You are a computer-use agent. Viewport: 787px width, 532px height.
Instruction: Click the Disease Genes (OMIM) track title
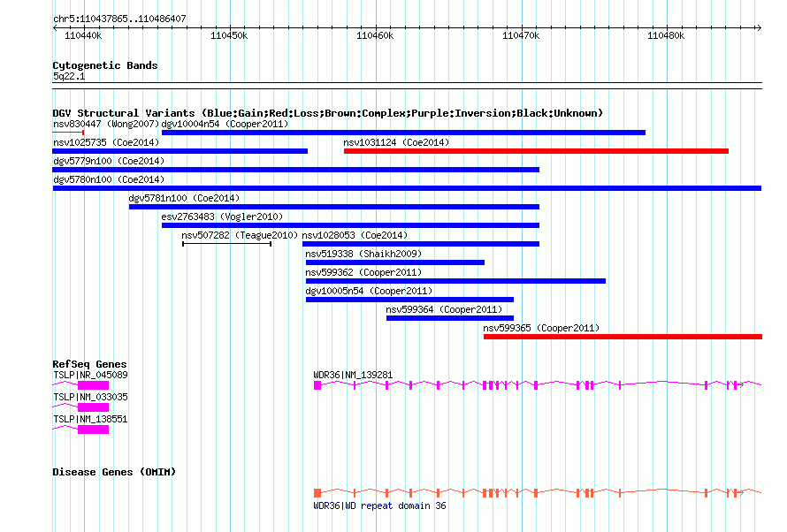coord(114,472)
